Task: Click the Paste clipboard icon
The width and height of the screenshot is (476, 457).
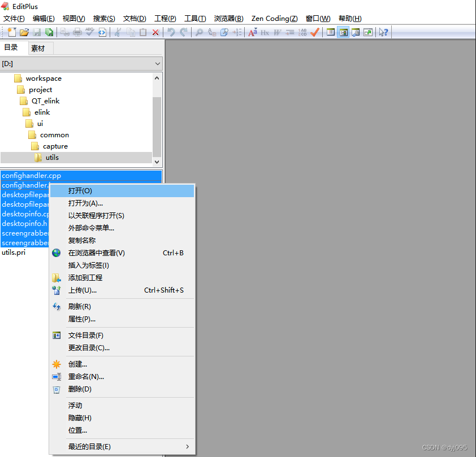Action: tap(143, 32)
